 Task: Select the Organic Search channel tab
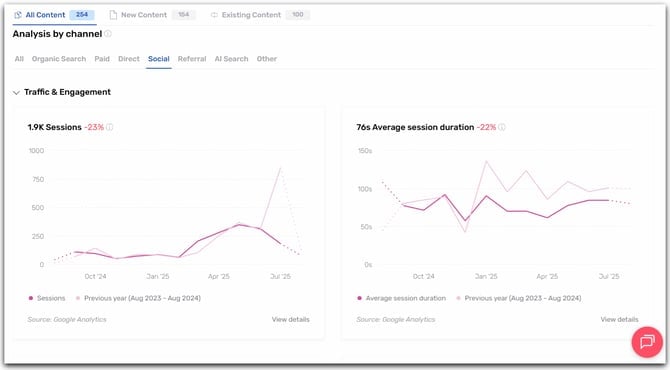point(59,59)
